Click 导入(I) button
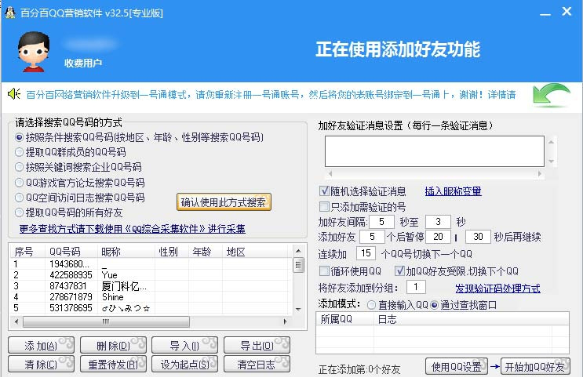The width and height of the screenshot is (583, 392). 185,346
